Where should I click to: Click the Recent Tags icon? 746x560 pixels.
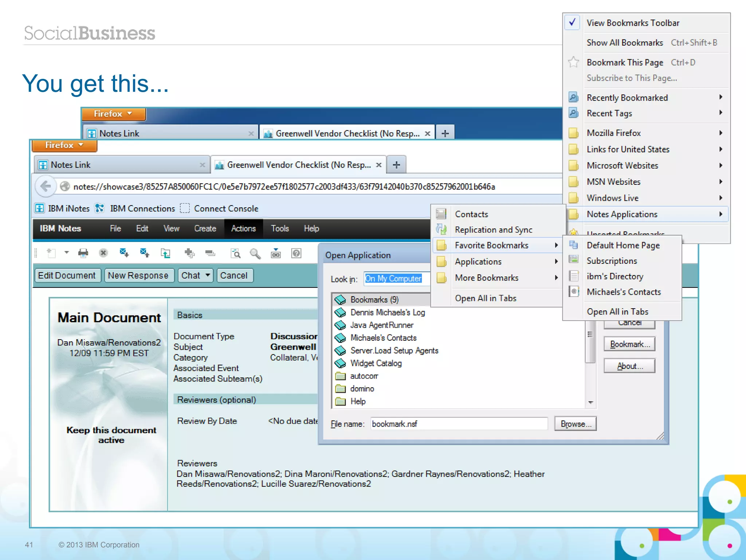click(573, 113)
